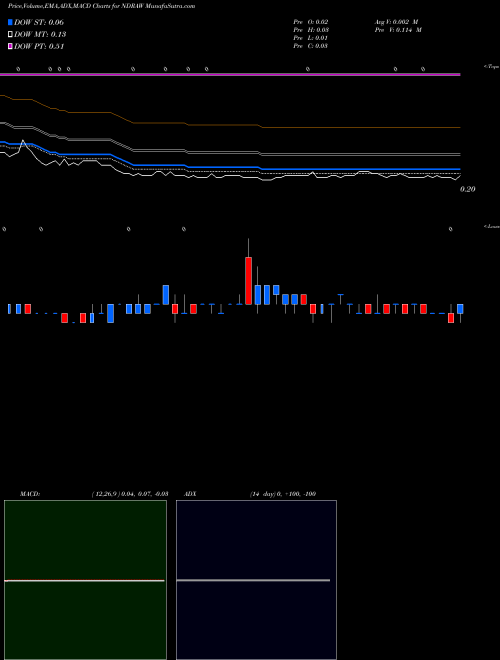This screenshot has width=500, height=660.
Task: Click the '<Tops' marker label
Action: (x=492, y=67)
